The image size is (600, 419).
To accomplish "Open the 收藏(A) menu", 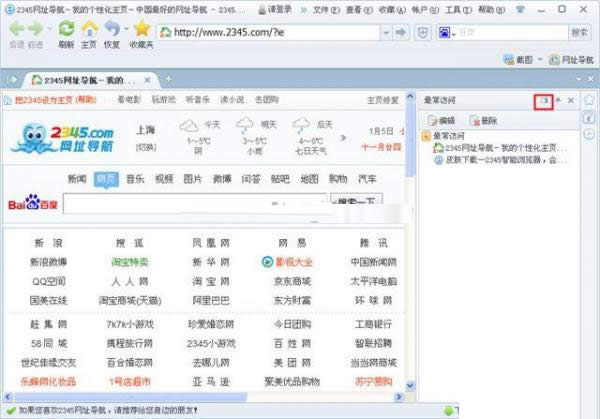I will 392,10.
